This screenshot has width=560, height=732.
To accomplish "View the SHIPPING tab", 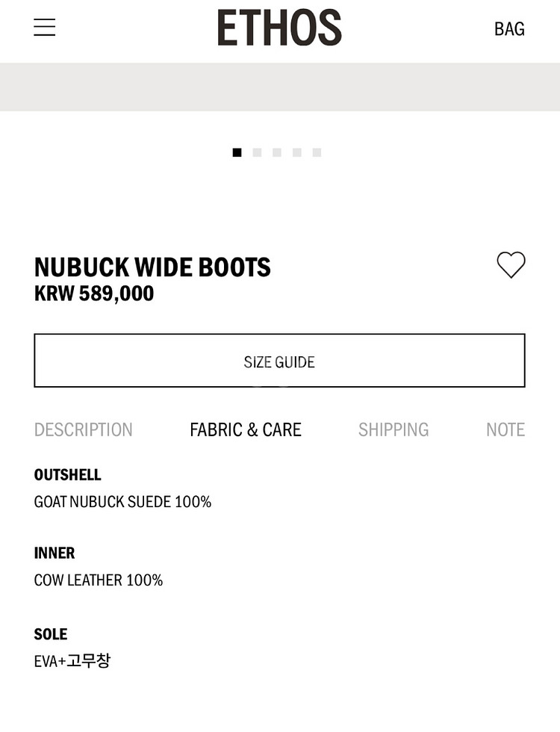I will pos(393,429).
